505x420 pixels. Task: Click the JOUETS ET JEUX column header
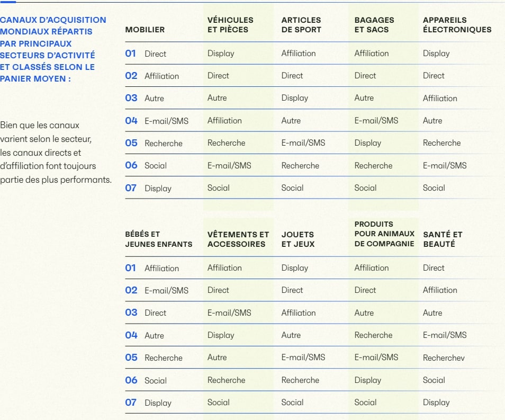[297, 239]
